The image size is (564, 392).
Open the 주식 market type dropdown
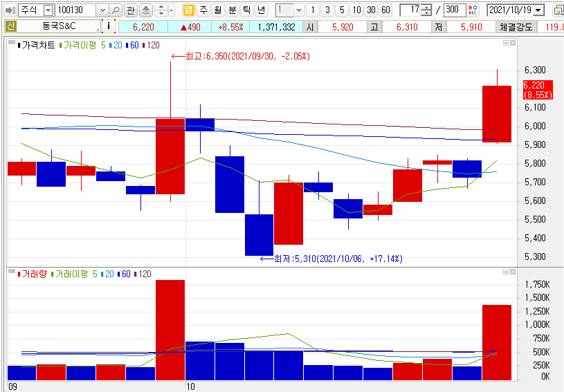48,10
